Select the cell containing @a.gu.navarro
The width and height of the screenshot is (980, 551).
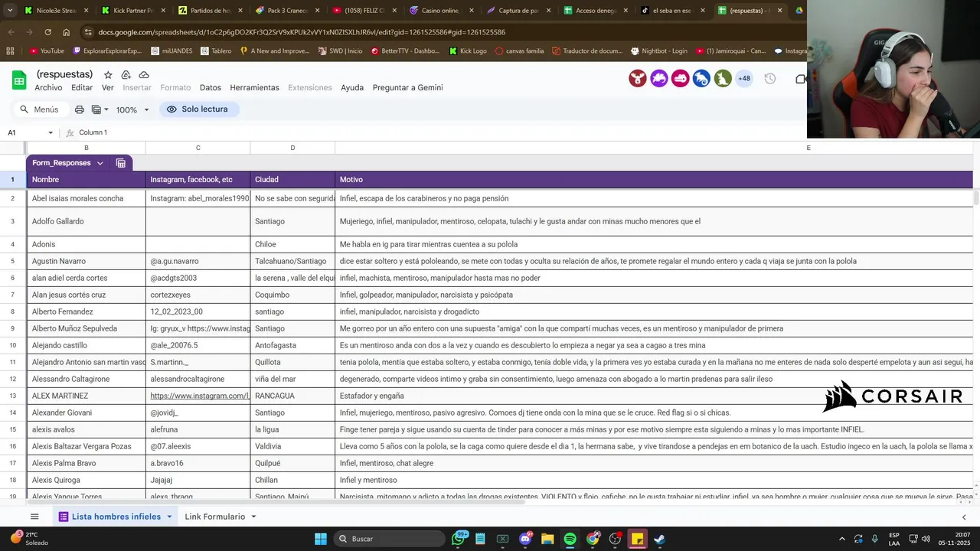coord(198,261)
